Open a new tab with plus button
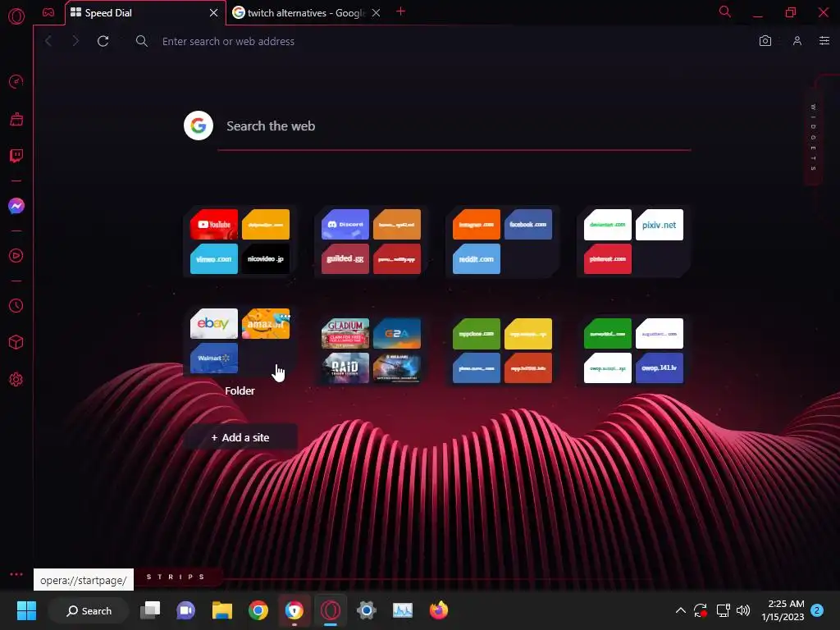The image size is (840, 630). click(400, 11)
